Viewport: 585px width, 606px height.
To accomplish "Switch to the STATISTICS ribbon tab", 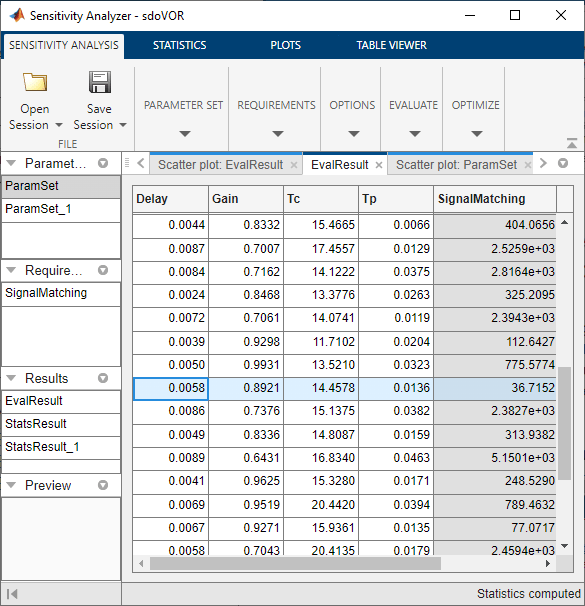I will [x=179, y=45].
